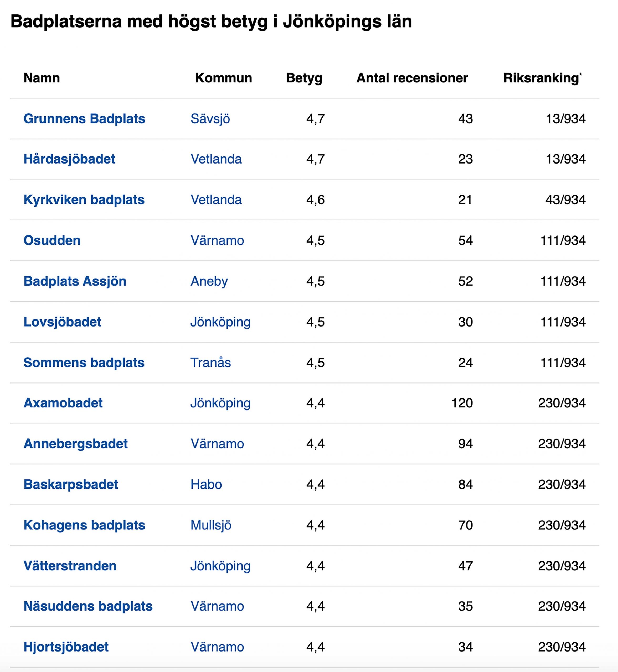Open Kohagens badplats link
The width and height of the screenshot is (618, 672).
coord(84,525)
